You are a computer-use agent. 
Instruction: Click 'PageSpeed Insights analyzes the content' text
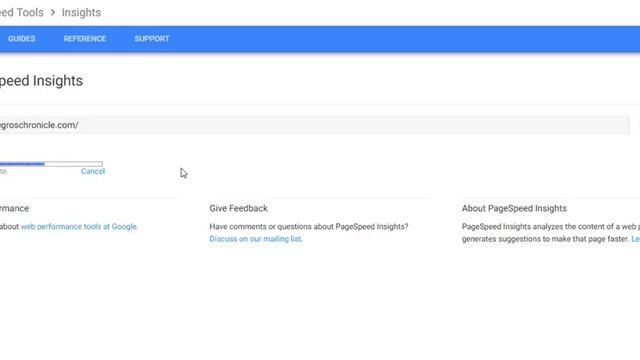click(x=551, y=227)
